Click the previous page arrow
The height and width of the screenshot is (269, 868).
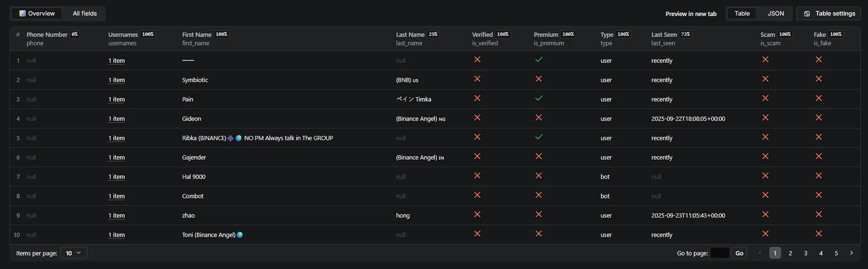click(x=760, y=253)
